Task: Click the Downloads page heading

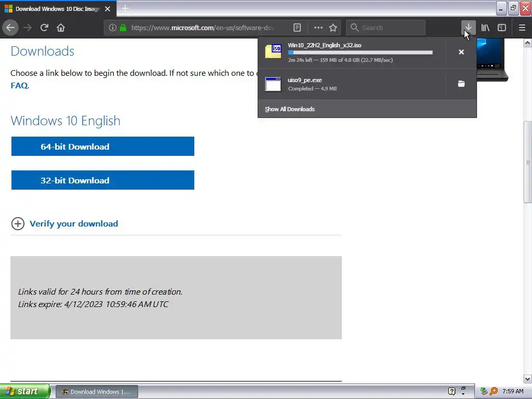Action: [43, 51]
